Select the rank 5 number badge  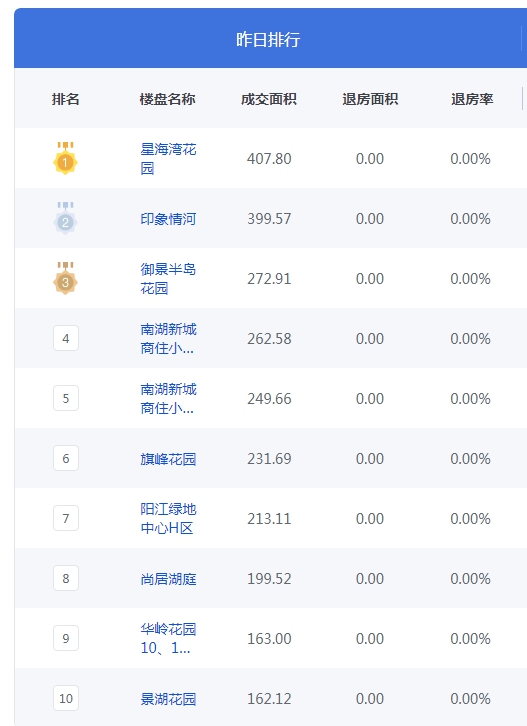pos(66,398)
